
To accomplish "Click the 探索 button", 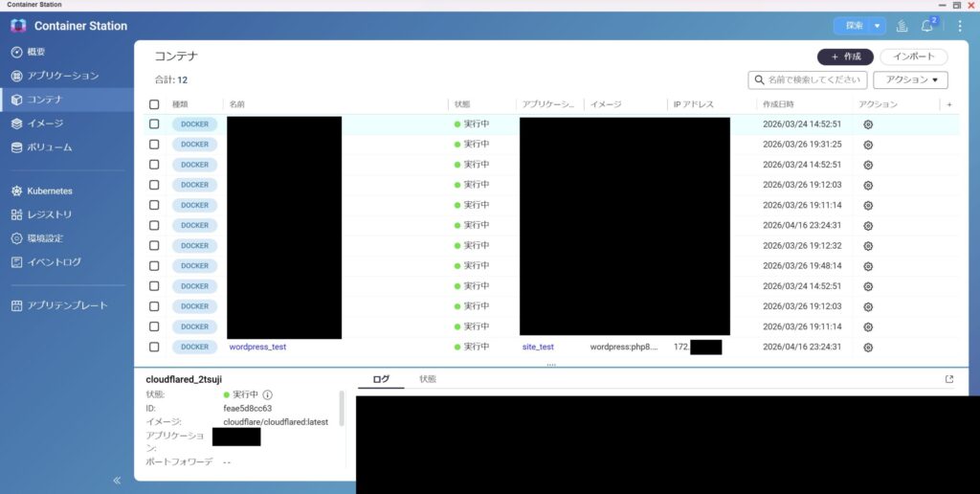I will coord(854,26).
